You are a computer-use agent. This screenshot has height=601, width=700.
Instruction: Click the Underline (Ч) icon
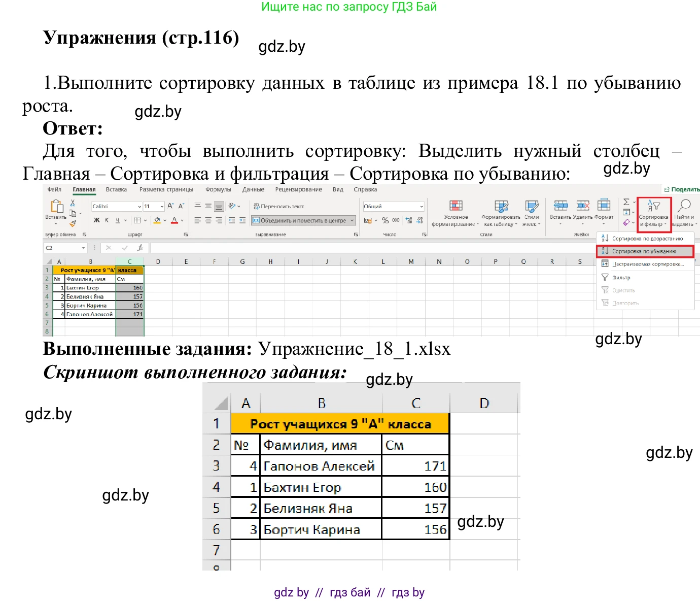point(117,220)
